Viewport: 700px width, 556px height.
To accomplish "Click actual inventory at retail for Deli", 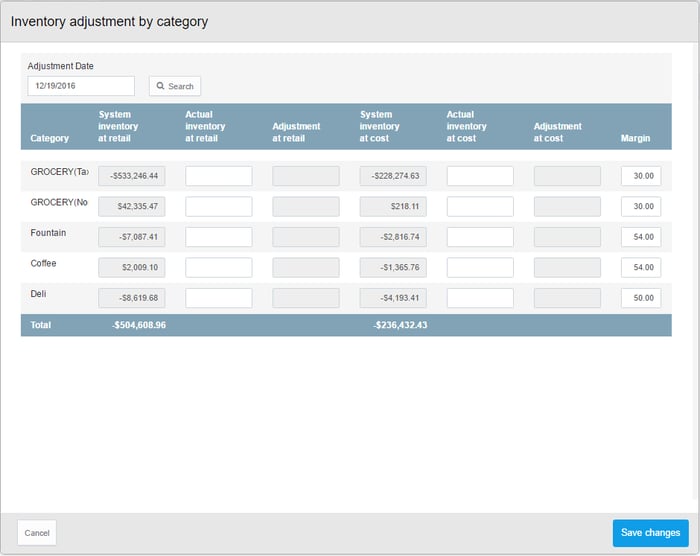I will 219,298.
